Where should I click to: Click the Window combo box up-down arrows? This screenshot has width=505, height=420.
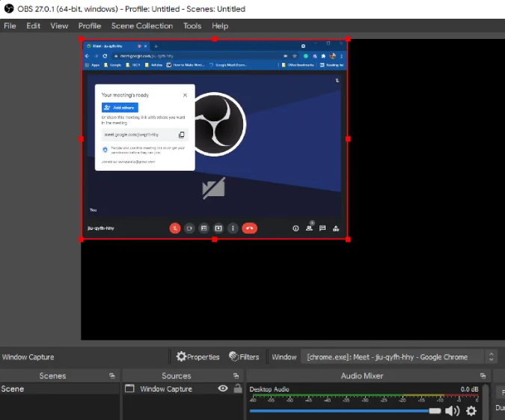[491, 357]
